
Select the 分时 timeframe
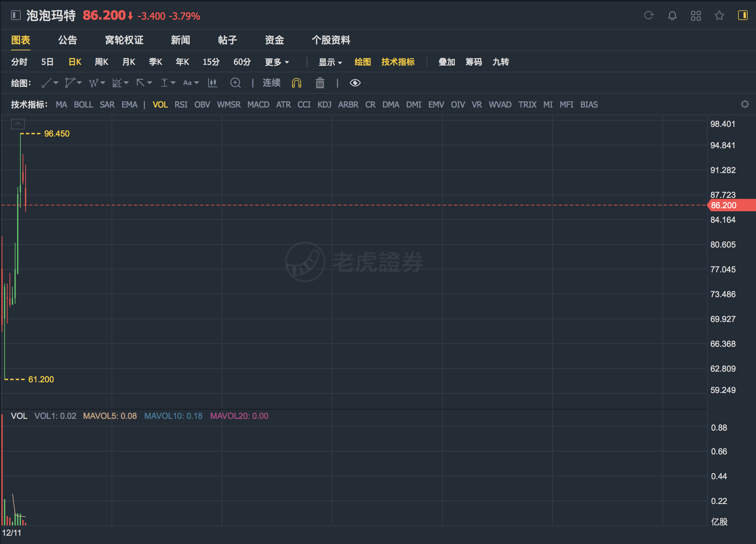19,62
